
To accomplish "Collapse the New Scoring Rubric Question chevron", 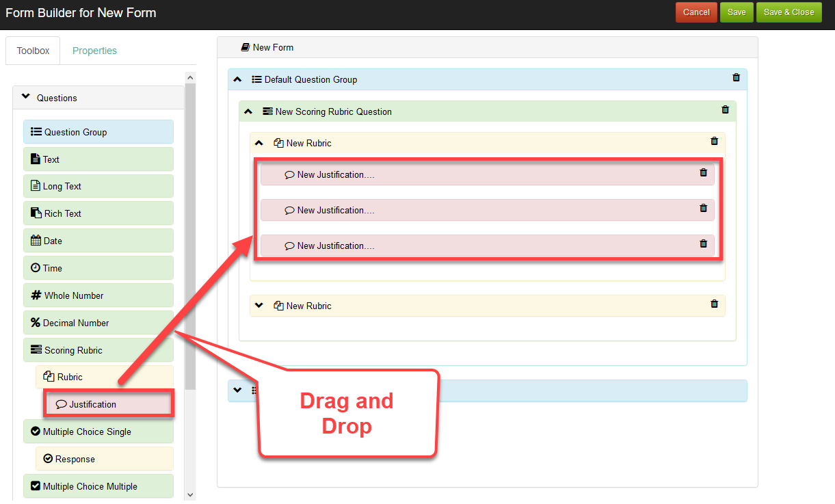I will click(x=248, y=111).
